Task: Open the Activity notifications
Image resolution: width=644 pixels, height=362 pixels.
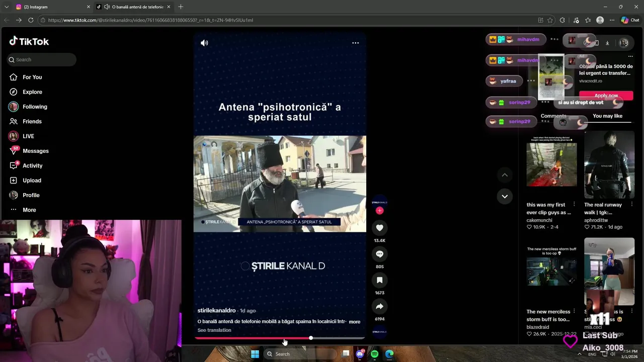Action: (32, 165)
